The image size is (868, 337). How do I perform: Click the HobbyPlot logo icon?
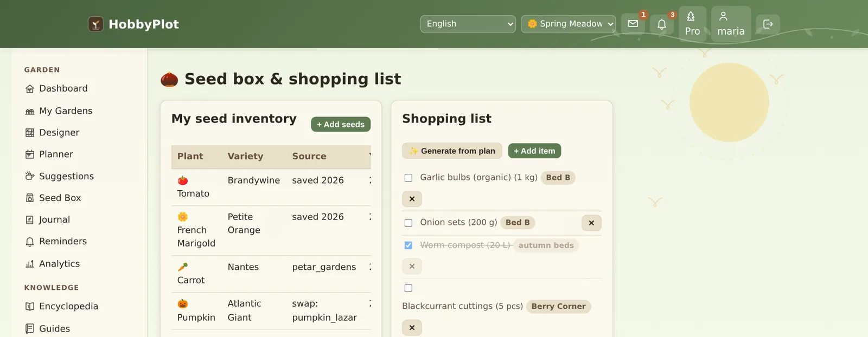pos(95,24)
